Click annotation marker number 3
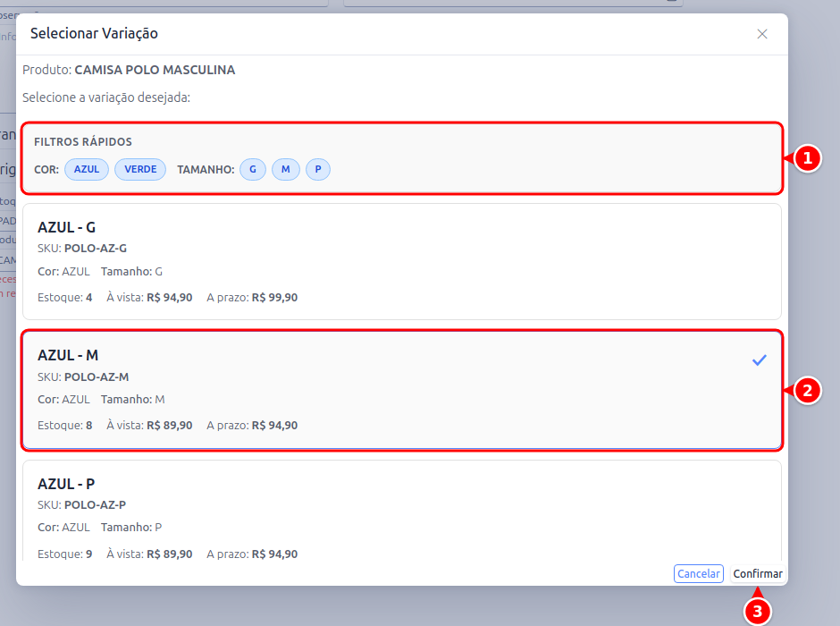 757,612
